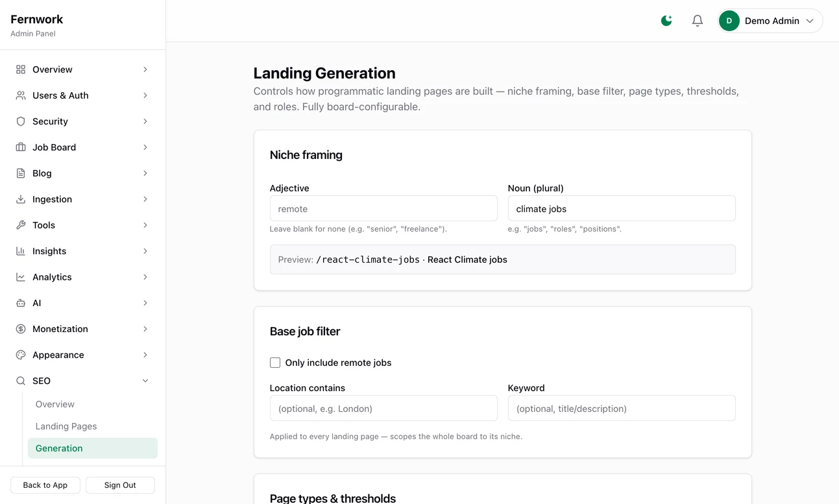Click the Overview grid icon in sidebar

[x=21, y=69]
